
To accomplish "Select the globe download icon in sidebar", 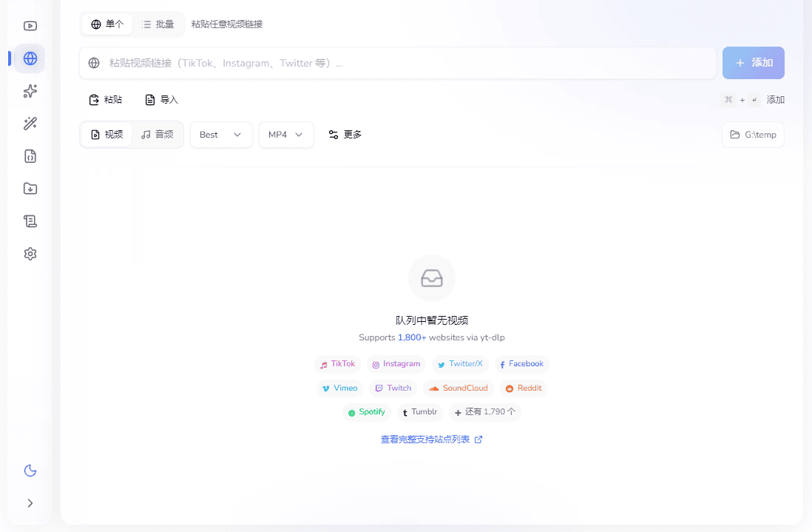I will coord(30,58).
